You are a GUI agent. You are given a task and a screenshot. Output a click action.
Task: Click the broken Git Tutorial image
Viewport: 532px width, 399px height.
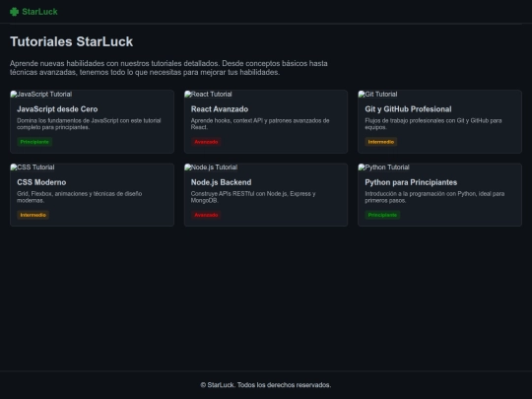click(377, 95)
